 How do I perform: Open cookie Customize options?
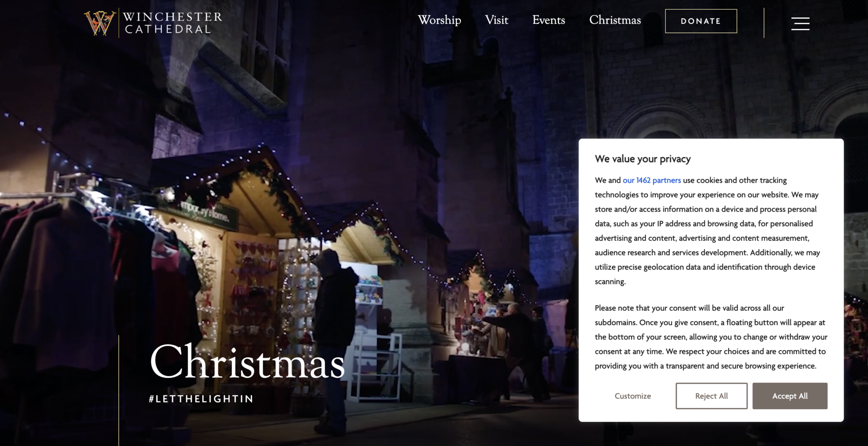point(632,396)
